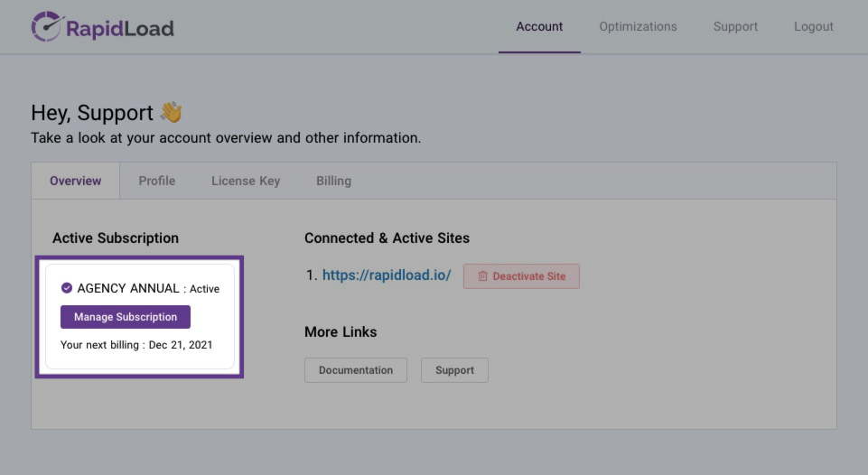The height and width of the screenshot is (475, 868).
Task: Switch to the Profile tab
Action: pos(156,181)
